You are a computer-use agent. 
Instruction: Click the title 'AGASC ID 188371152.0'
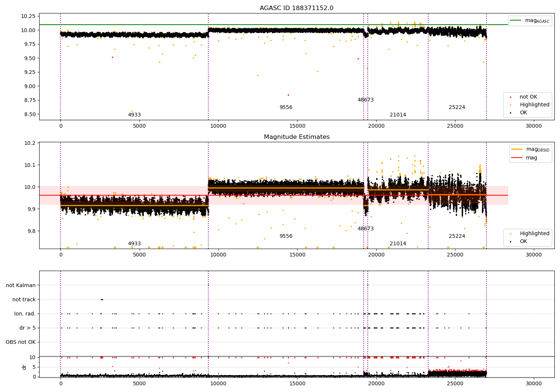pos(296,8)
